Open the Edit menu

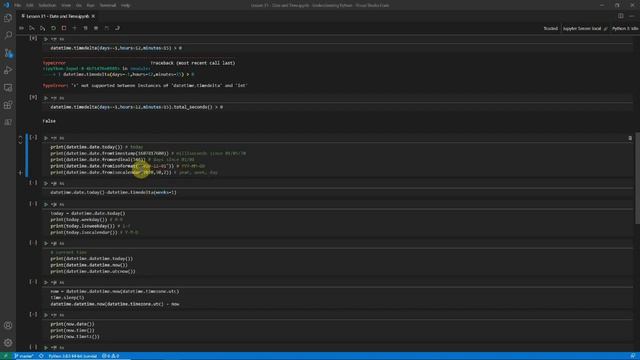pyautogui.click(x=29, y=5)
